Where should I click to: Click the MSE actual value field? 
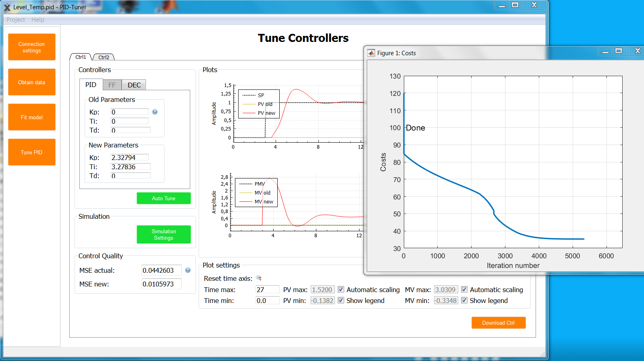tap(161, 270)
